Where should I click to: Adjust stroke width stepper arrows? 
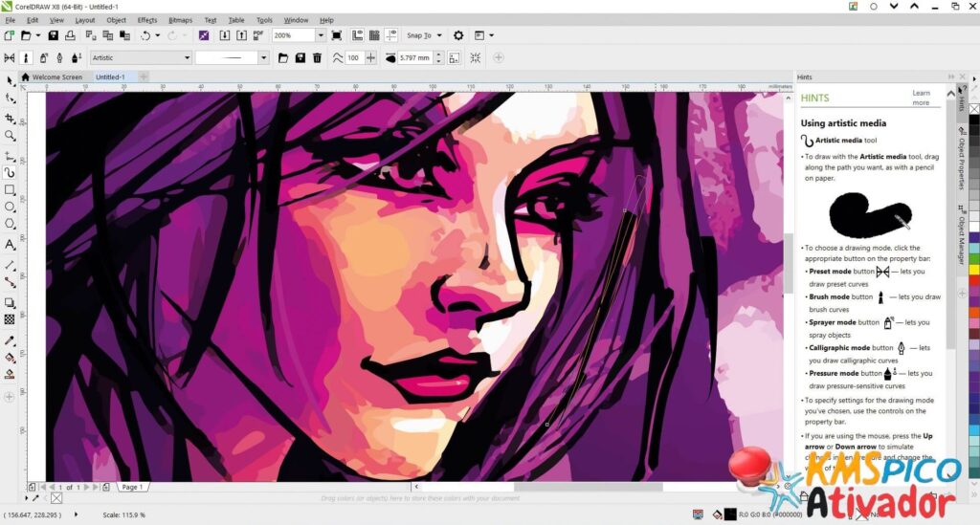[x=438, y=57]
